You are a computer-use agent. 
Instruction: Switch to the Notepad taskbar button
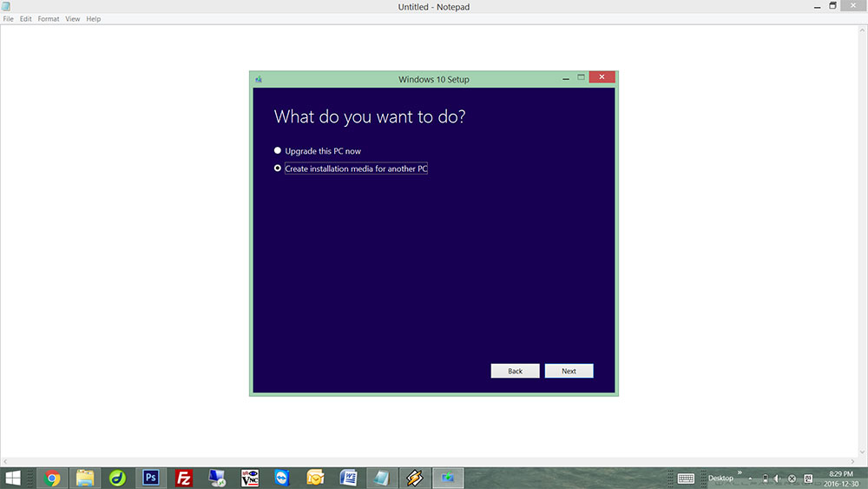pyautogui.click(x=381, y=478)
